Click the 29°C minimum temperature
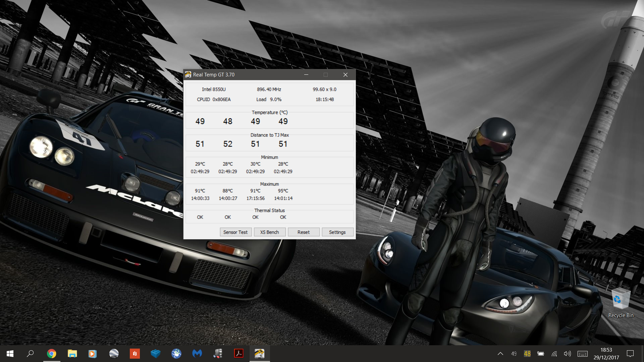The height and width of the screenshot is (362, 644). (x=200, y=164)
